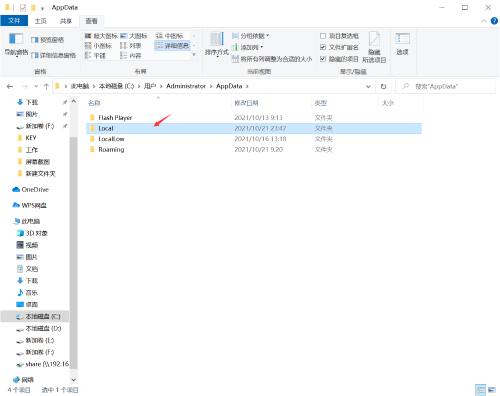Image resolution: width=500 pixels, height=396 pixels.
Task: Toggle the 详细信息窗格 details pane
Action: coord(53,55)
